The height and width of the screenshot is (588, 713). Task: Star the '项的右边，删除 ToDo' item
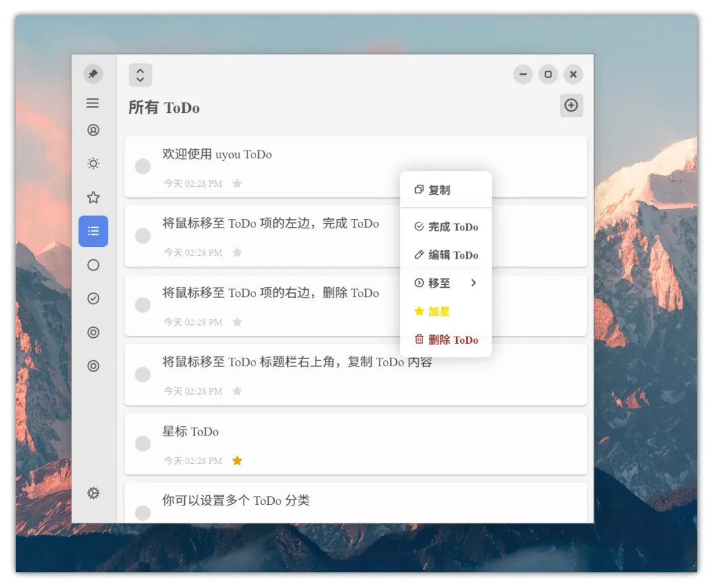[x=237, y=322]
